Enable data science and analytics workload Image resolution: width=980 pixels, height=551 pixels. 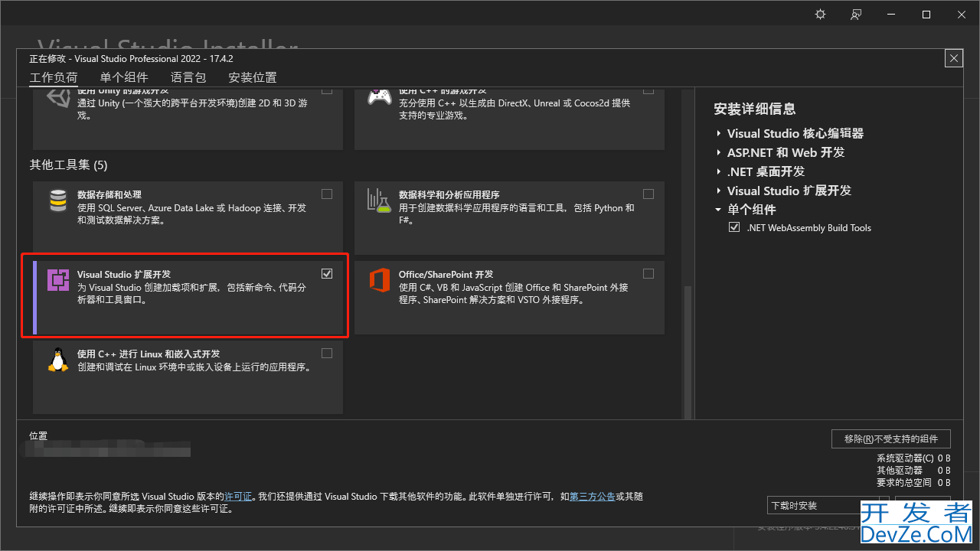[x=648, y=194]
